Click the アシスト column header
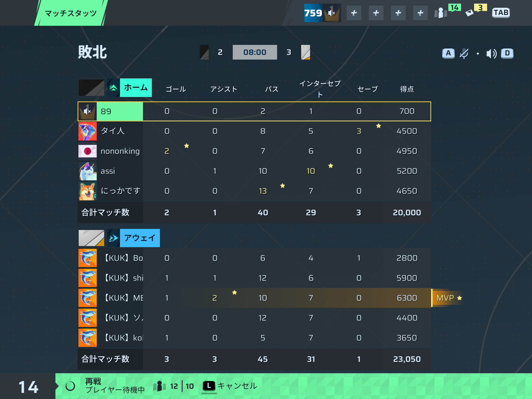Screen dimensions: 532x399 tap(224, 89)
